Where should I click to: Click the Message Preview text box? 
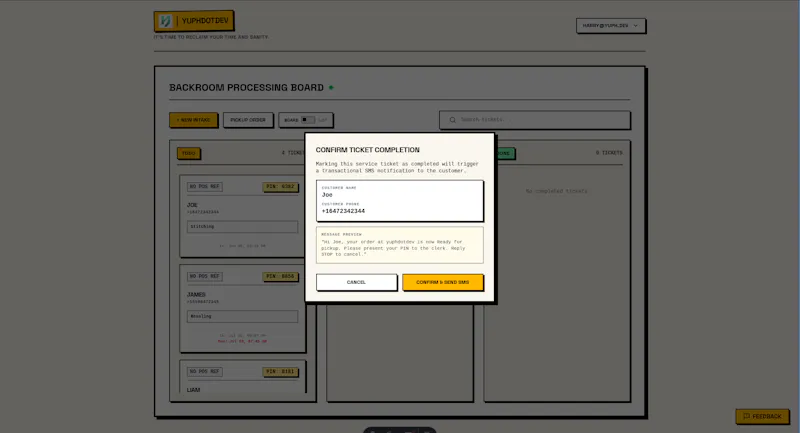click(399, 245)
